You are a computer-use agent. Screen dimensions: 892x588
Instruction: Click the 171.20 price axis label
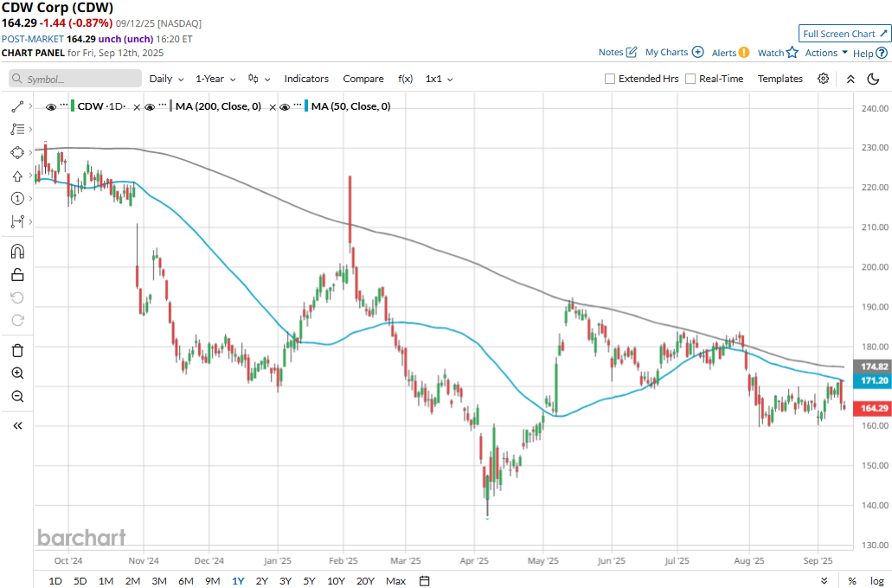(873, 380)
